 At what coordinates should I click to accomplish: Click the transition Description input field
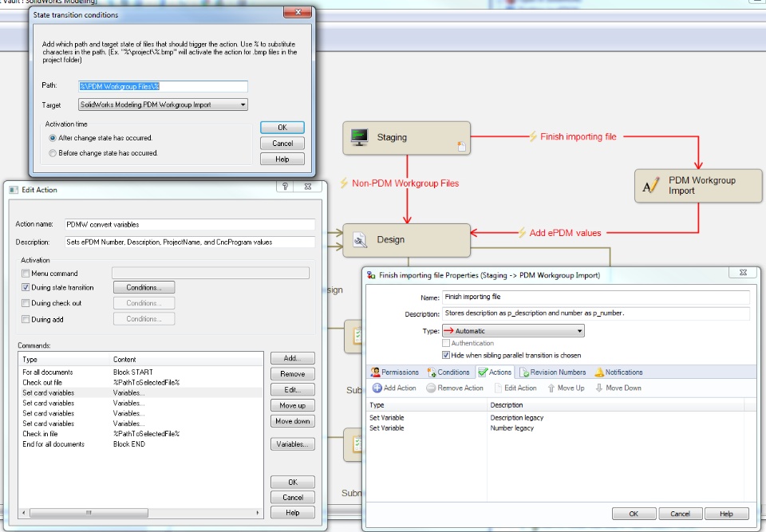pyautogui.click(x=595, y=313)
